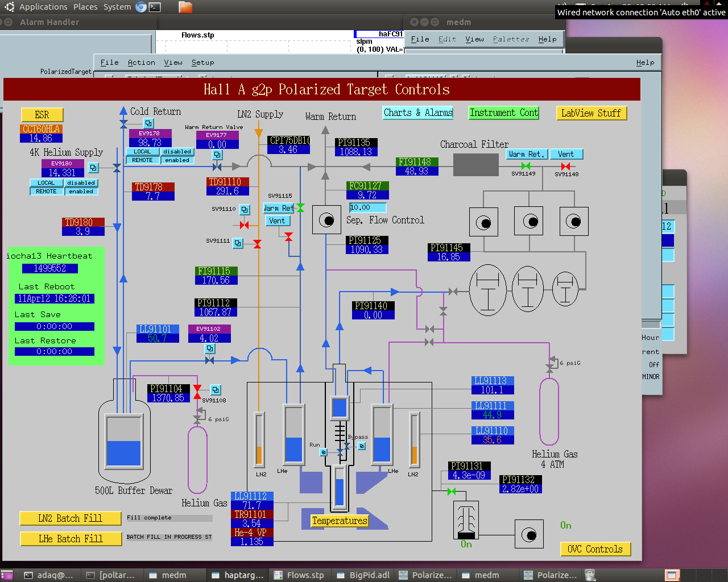This screenshot has width=728, height=582.
Task: Launch terminal from top panel icon
Action: (154, 7)
